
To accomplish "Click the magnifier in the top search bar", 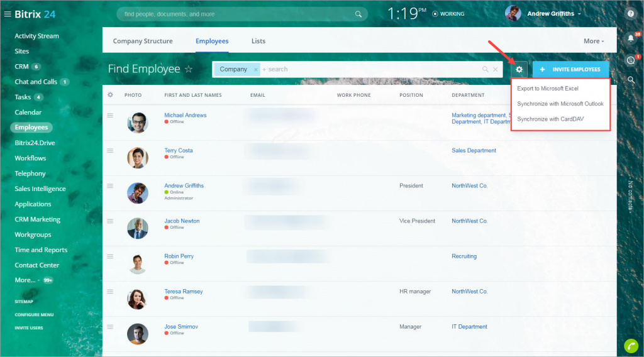I will (358, 14).
